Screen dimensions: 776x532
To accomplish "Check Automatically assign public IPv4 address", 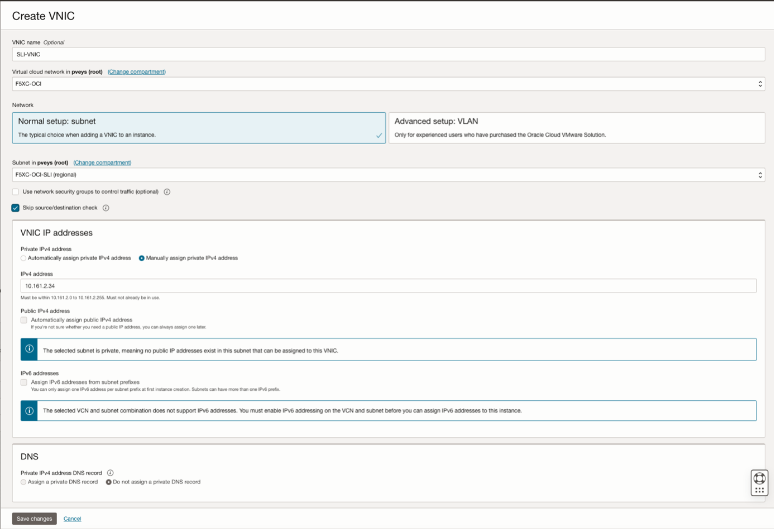I will (23, 320).
